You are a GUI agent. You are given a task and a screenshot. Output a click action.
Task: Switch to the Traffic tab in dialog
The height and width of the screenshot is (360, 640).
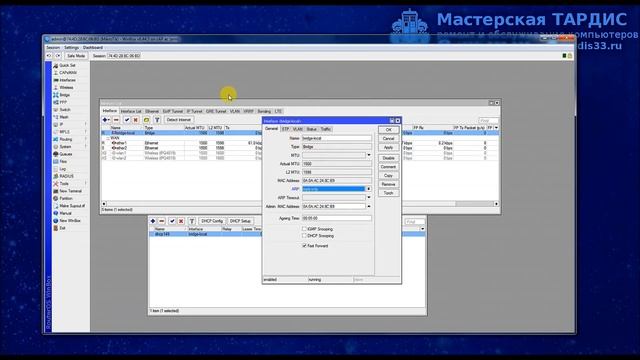pos(326,129)
